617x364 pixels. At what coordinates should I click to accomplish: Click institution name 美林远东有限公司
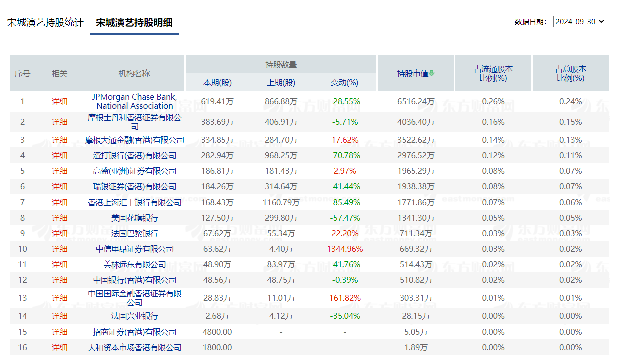coord(135,264)
